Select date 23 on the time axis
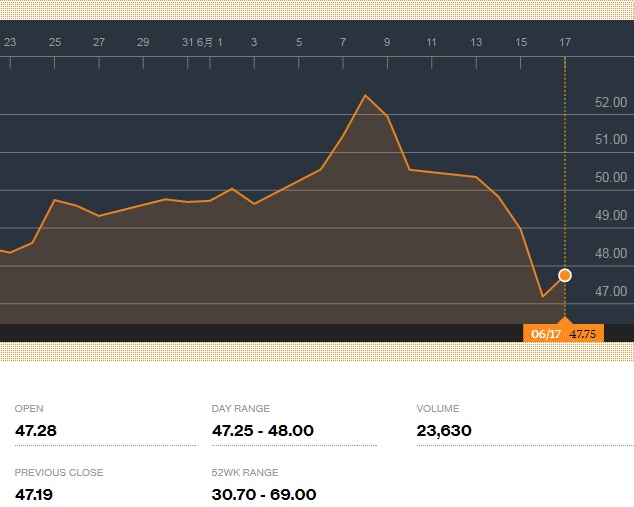 pyautogui.click(x=10, y=42)
